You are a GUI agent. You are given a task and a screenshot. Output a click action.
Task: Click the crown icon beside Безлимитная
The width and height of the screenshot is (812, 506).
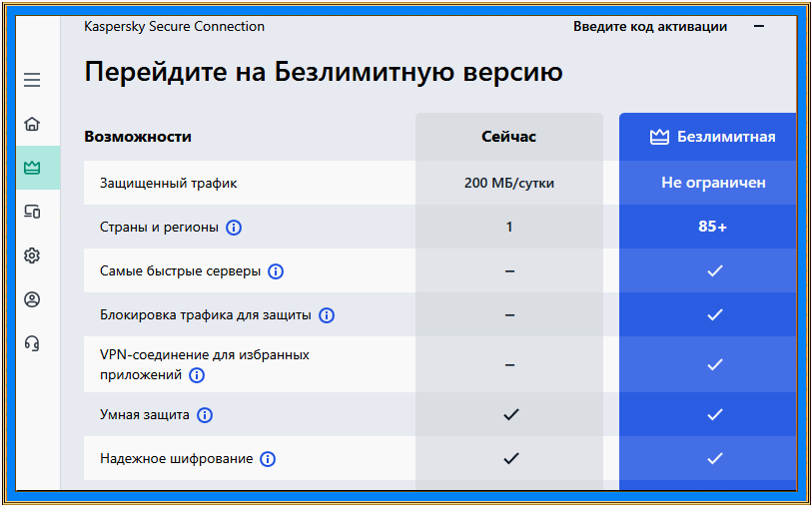659,137
